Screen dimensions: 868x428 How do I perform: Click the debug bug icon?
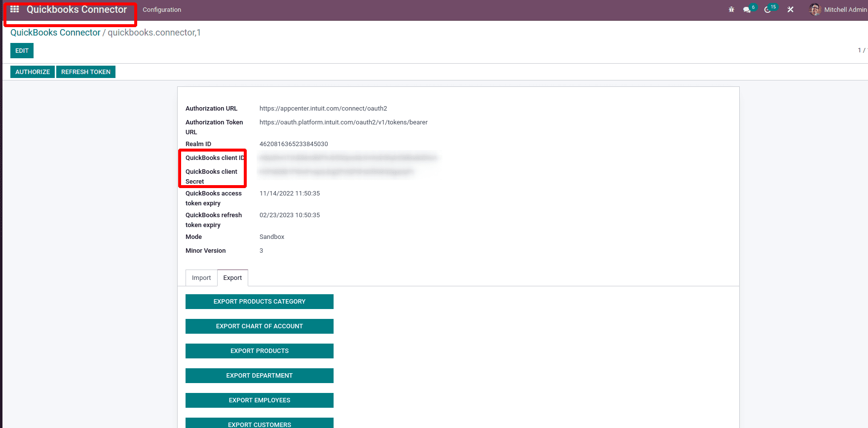(x=731, y=9)
